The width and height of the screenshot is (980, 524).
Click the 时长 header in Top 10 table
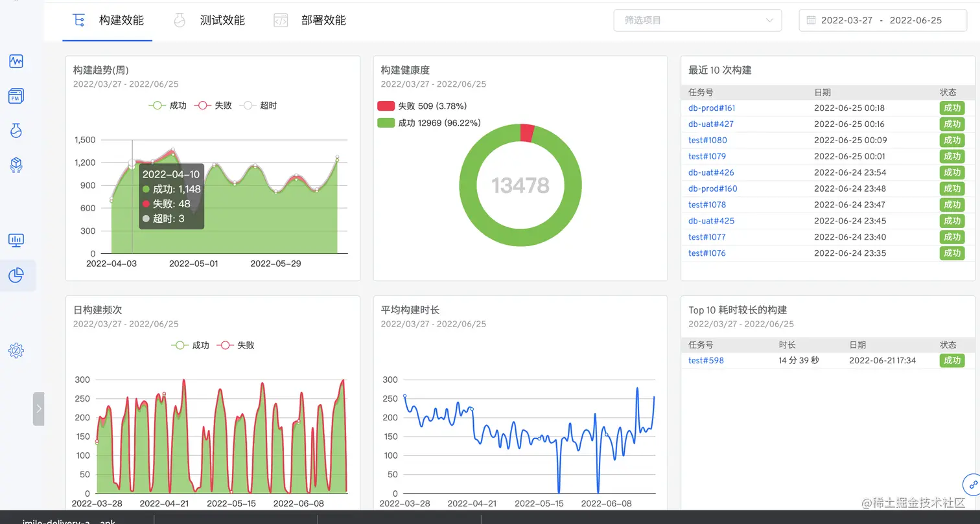pyautogui.click(x=787, y=345)
